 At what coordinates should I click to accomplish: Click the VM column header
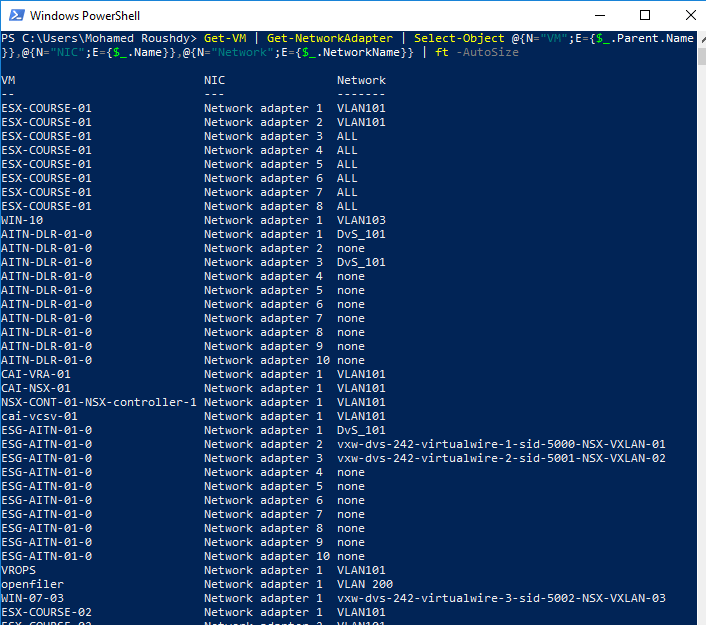[x=8, y=80]
